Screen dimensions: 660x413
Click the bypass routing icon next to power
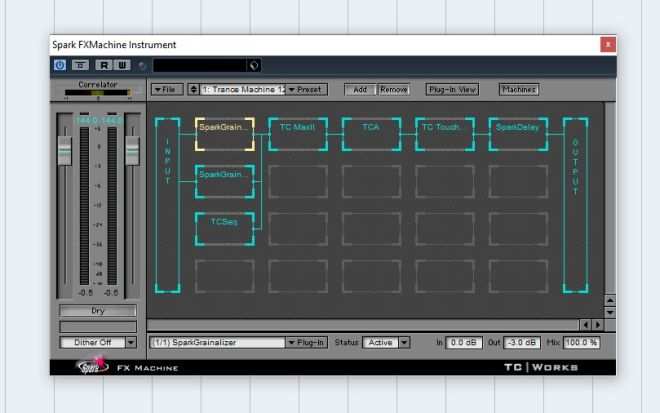point(80,65)
